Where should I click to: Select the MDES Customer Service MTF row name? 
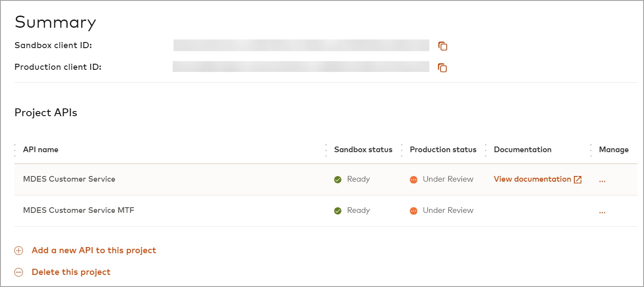click(78, 210)
